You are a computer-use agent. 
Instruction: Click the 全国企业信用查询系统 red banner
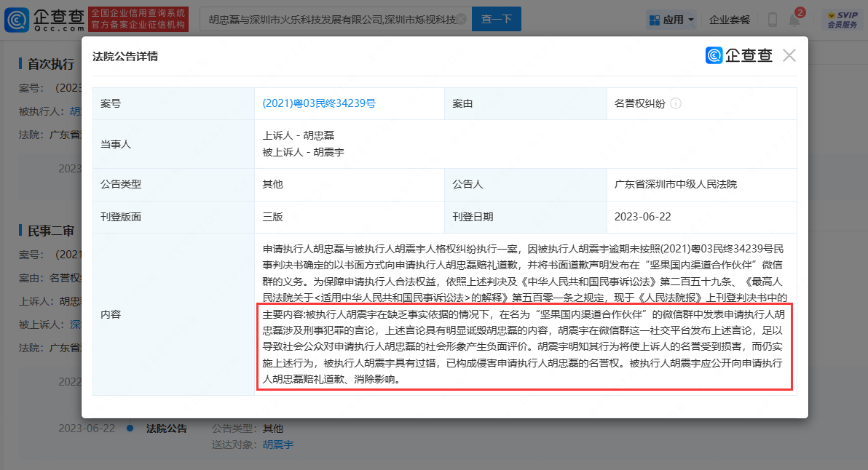(138, 20)
